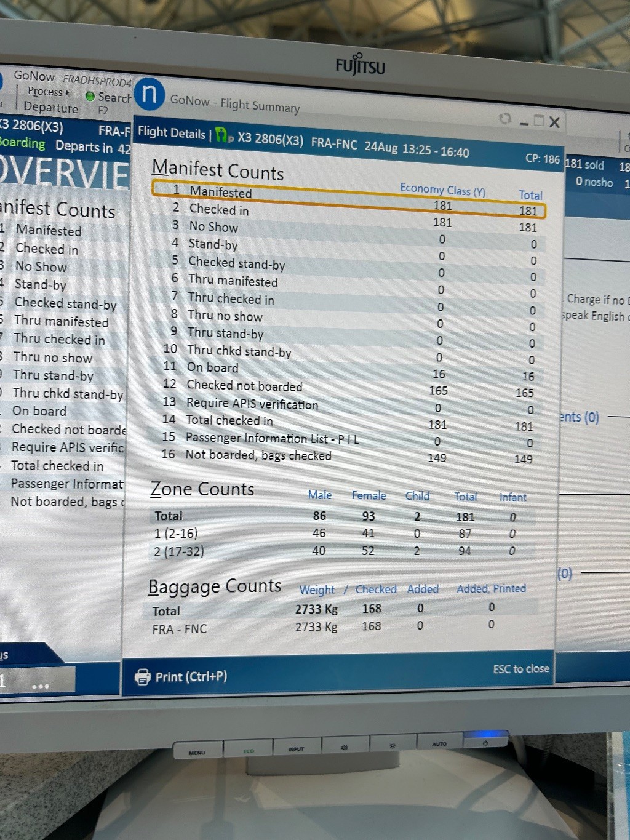The image size is (630, 840).
Task: Minimize the Flight Summary dialog
Action: coord(524,122)
